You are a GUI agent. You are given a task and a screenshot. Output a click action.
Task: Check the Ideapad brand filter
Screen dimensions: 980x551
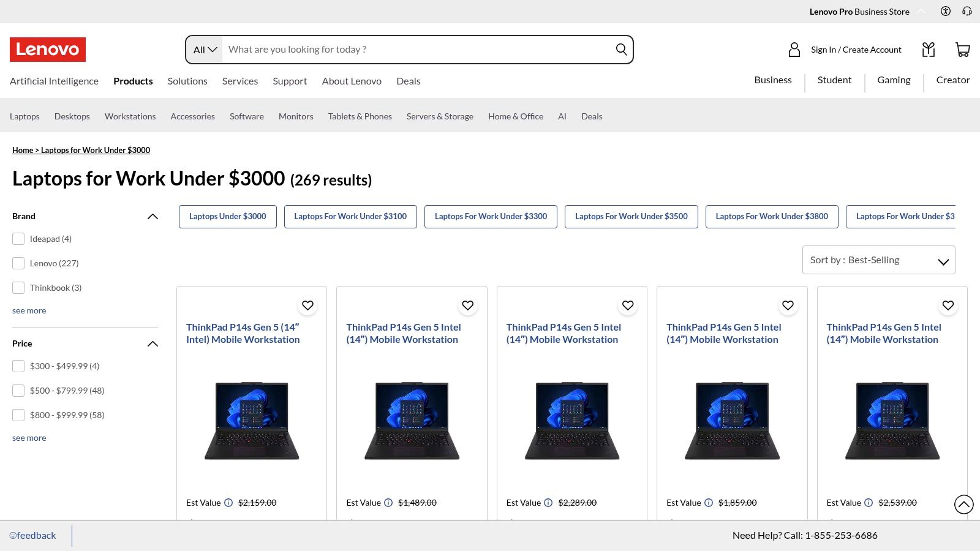(18, 239)
